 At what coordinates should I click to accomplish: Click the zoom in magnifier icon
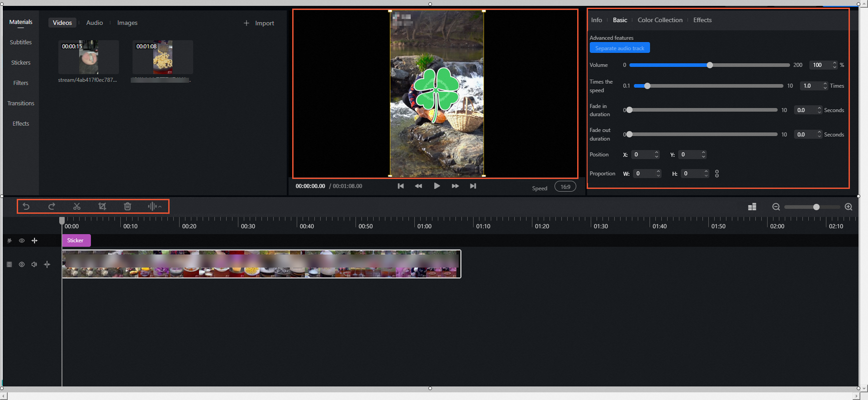pyautogui.click(x=849, y=207)
